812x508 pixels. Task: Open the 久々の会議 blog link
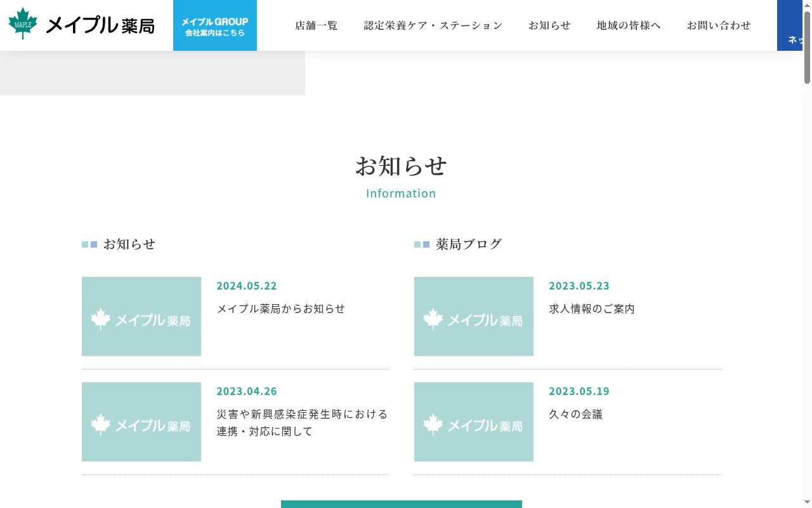576,414
